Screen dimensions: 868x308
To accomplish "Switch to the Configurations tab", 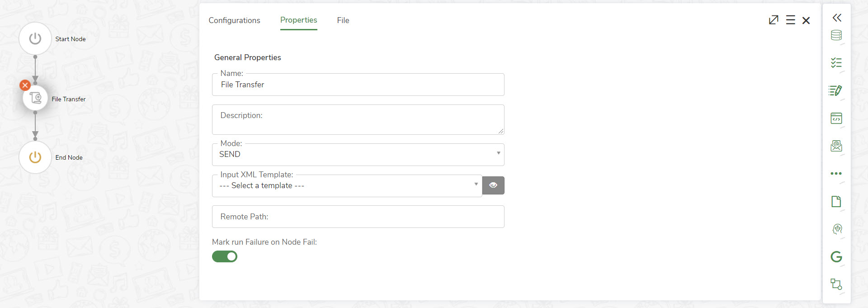I will point(234,20).
